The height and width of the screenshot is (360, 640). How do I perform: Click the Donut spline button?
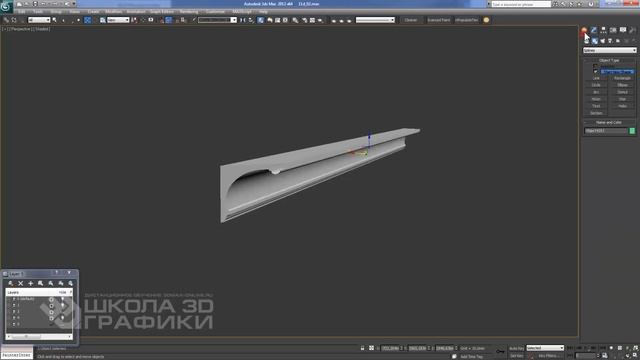click(622, 92)
